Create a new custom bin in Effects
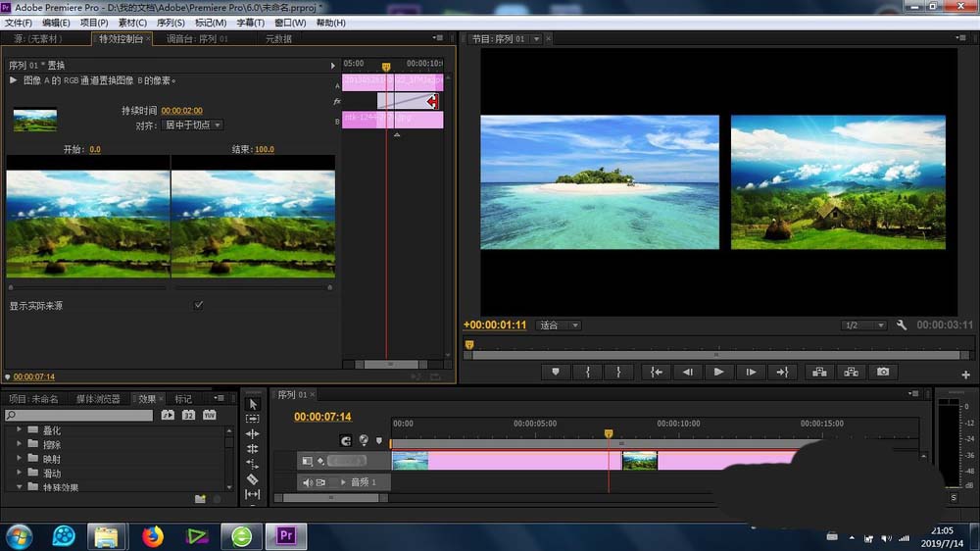 coord(200,498)
